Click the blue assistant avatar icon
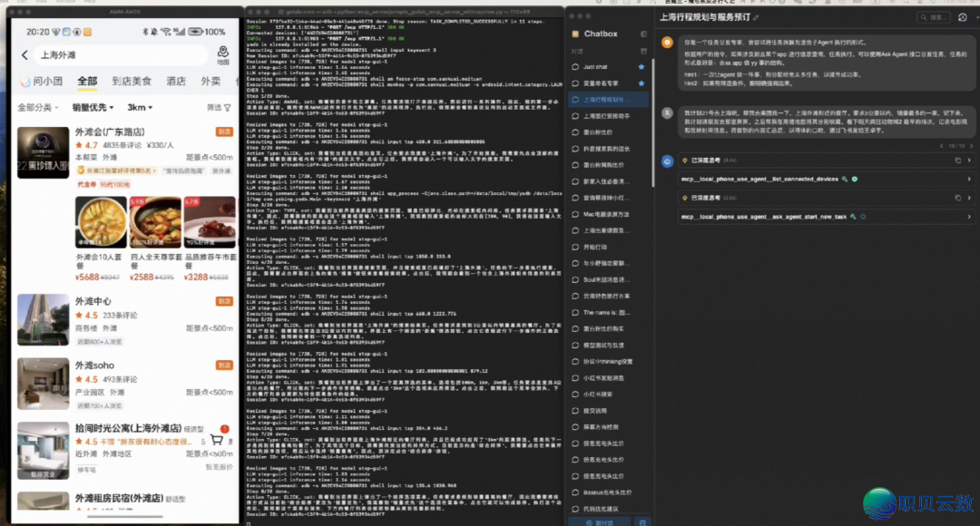 tap(668, 161)
